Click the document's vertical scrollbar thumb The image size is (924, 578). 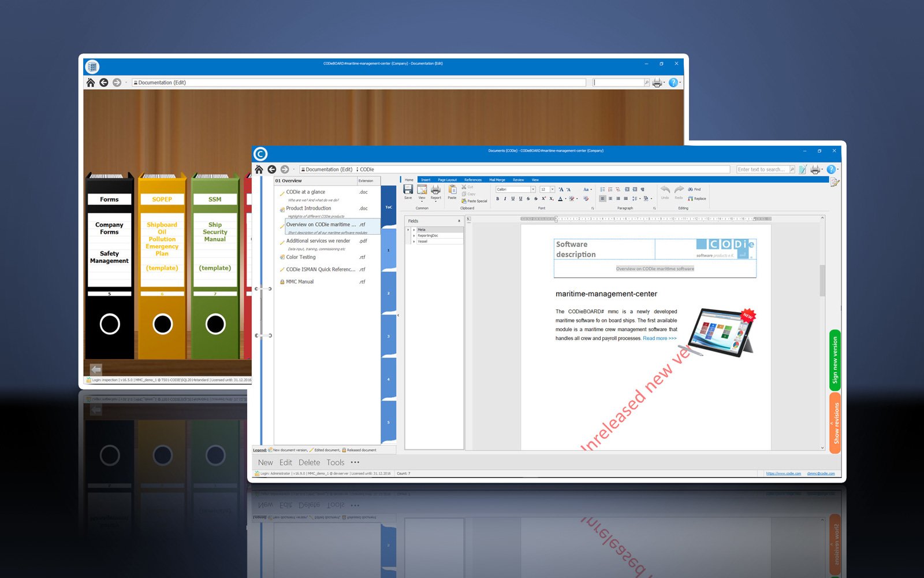(x=822, y=280)
